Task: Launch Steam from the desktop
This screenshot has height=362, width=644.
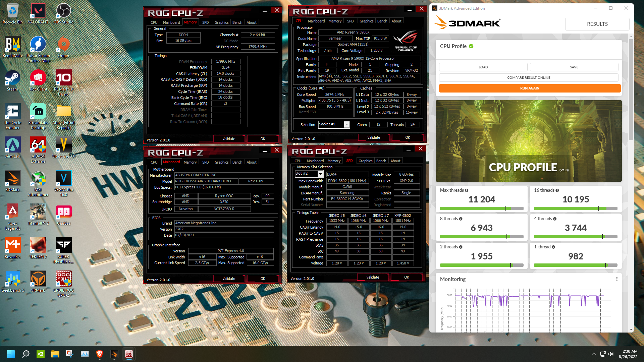Action: click(x=13, y=81)
